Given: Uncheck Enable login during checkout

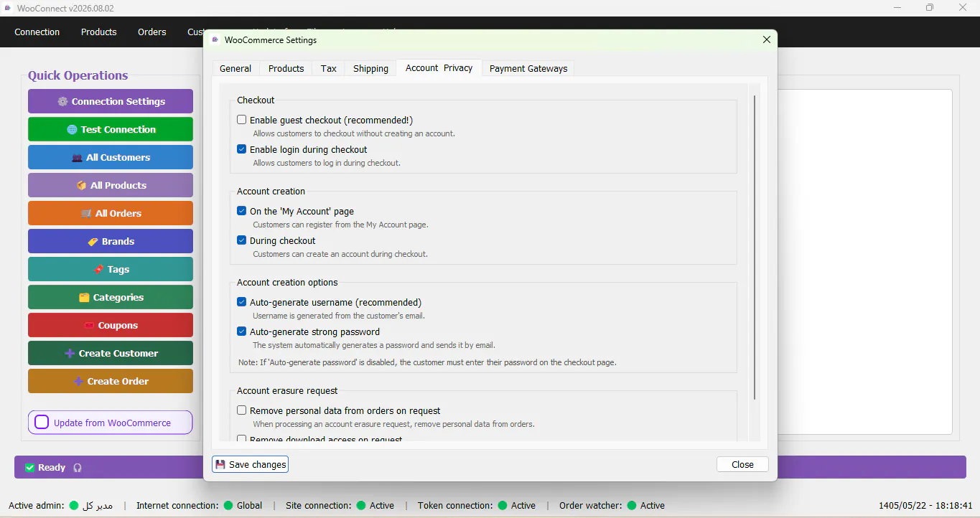Looking at the screenshot, I should pyautogui.click(x=242, y=149).
